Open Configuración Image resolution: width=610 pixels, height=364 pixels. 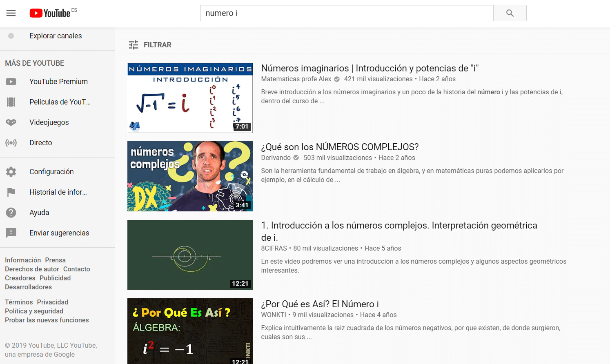coord(51,172)
